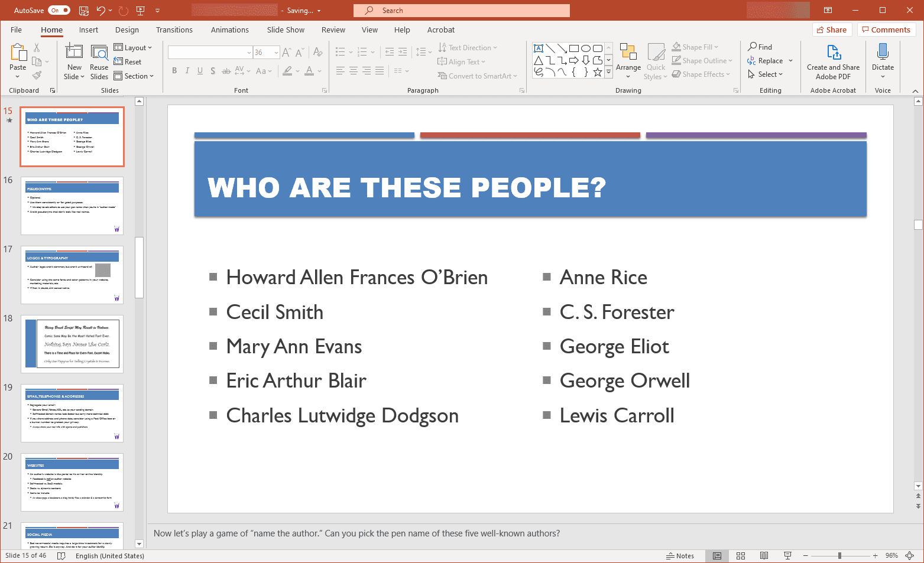Screen dimensions: 924x563
Task: Click Increase List Level icon
Action: [x=403, y=53]
